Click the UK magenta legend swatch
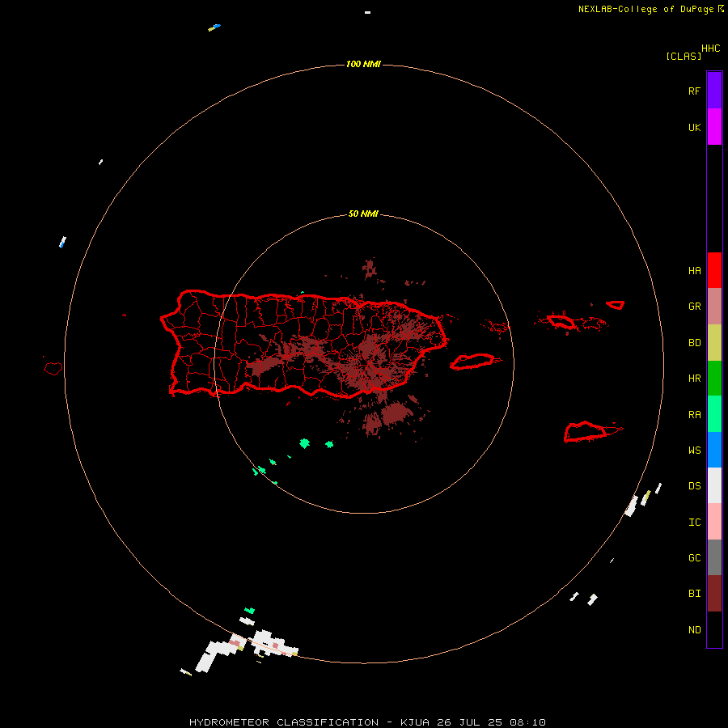 pos(714,126)
